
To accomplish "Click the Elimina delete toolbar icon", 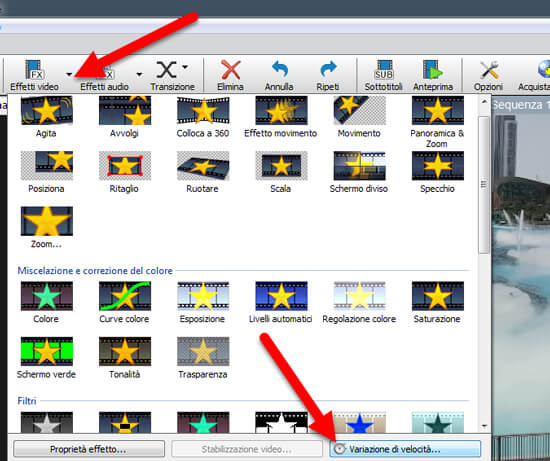I will (x=230, y=75).
